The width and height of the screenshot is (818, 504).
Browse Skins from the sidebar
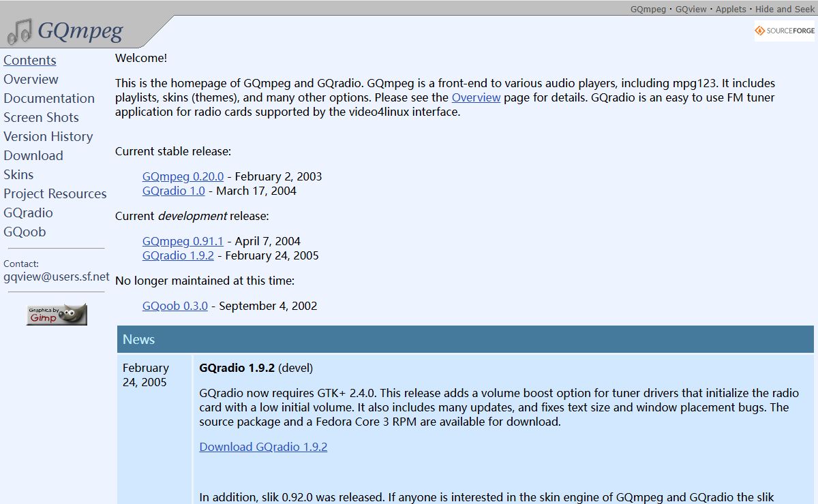[x=18, y=174]
